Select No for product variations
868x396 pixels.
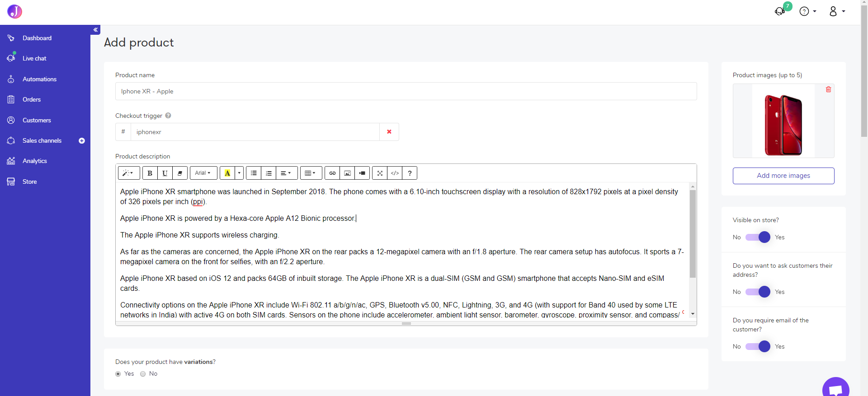pos(143,374)
